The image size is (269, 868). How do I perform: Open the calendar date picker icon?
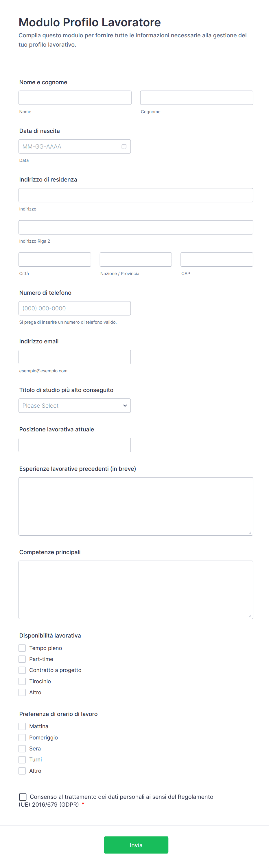tap(124, 147)
